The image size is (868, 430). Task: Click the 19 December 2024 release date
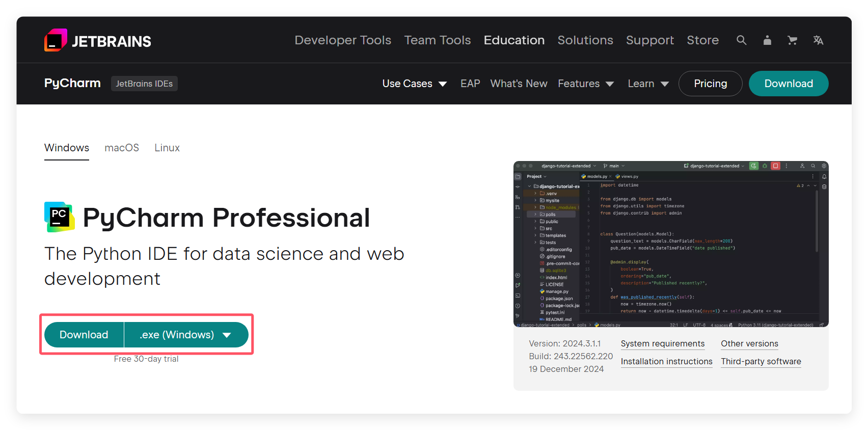[x=566, y=369]
